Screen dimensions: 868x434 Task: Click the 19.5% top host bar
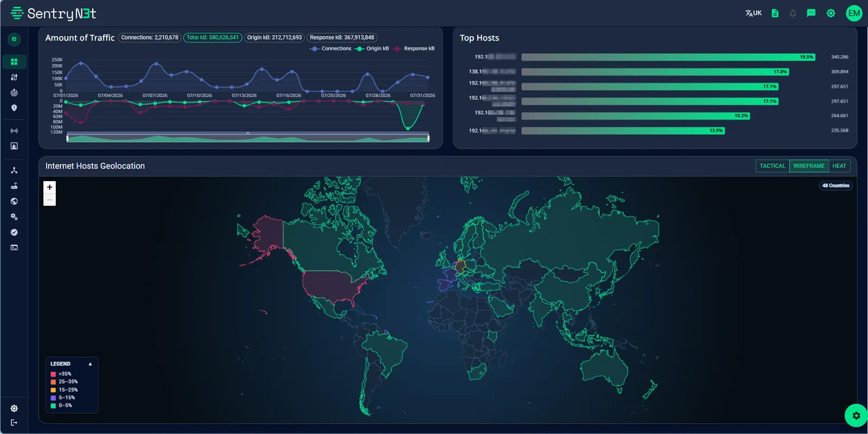tap(668, 57)
